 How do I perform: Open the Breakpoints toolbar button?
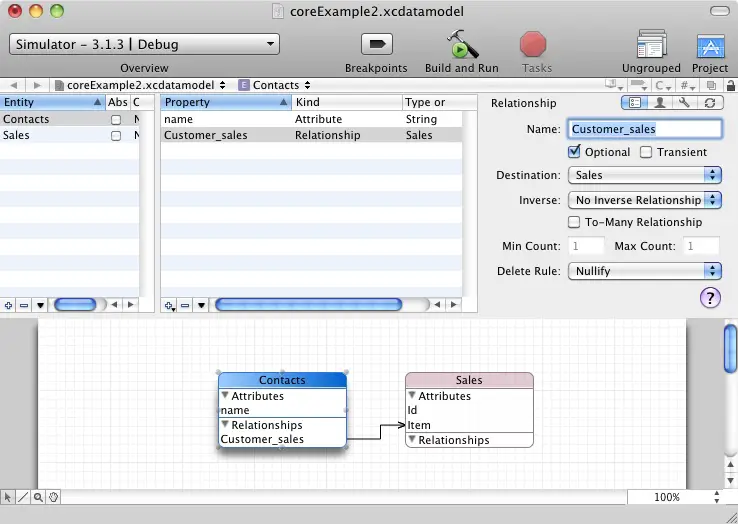click(376, 46)
